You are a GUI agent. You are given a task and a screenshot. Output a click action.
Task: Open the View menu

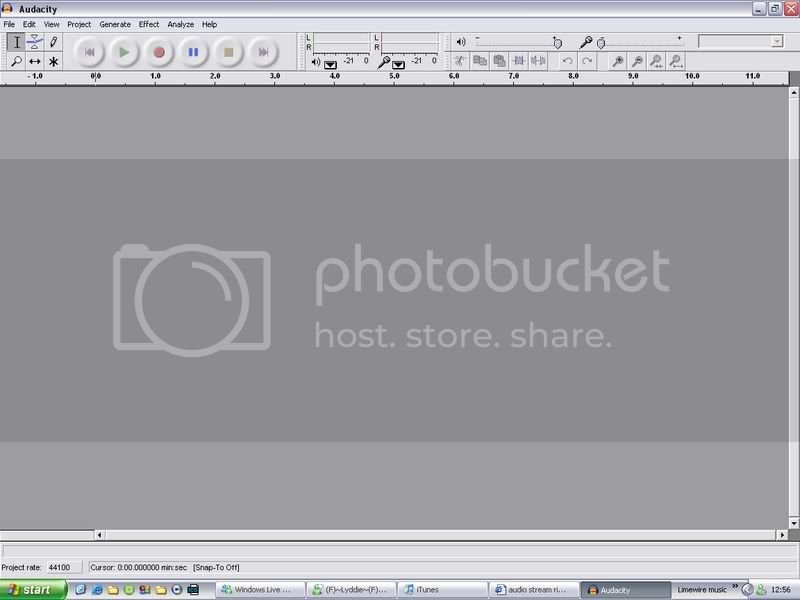[52, 24]
